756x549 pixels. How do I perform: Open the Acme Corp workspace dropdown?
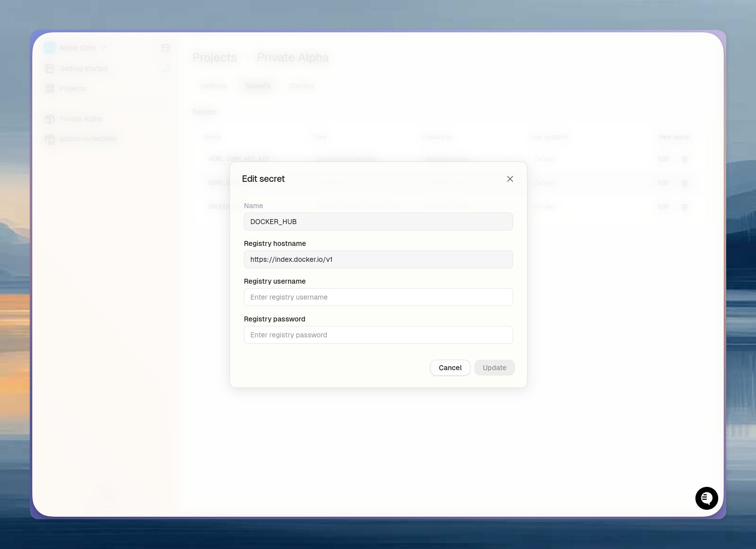tap(104, 48)
